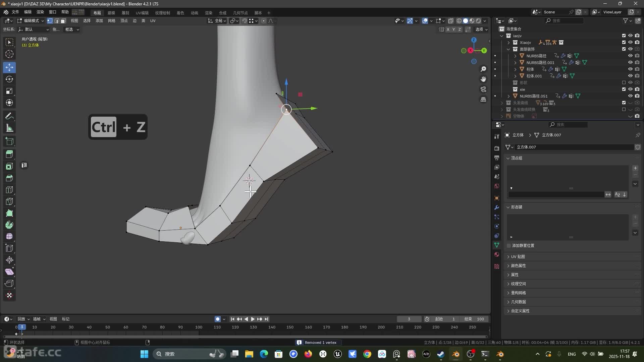This screenshot has height=362, width=644.
Task: Switch to the UV编辑 workspace tab
Action: [142, 13]
